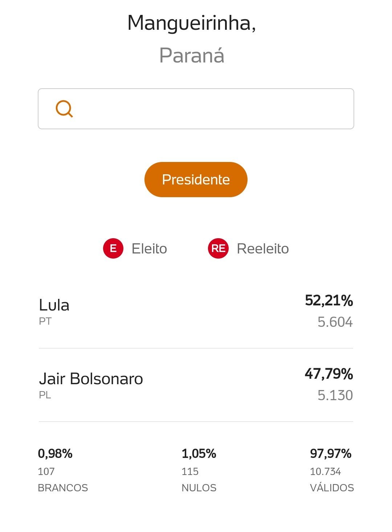Click the Paraná state subtitle
The width and height of the screenshot is (392, 532).
pyautogui.click(x=192, y=55)
